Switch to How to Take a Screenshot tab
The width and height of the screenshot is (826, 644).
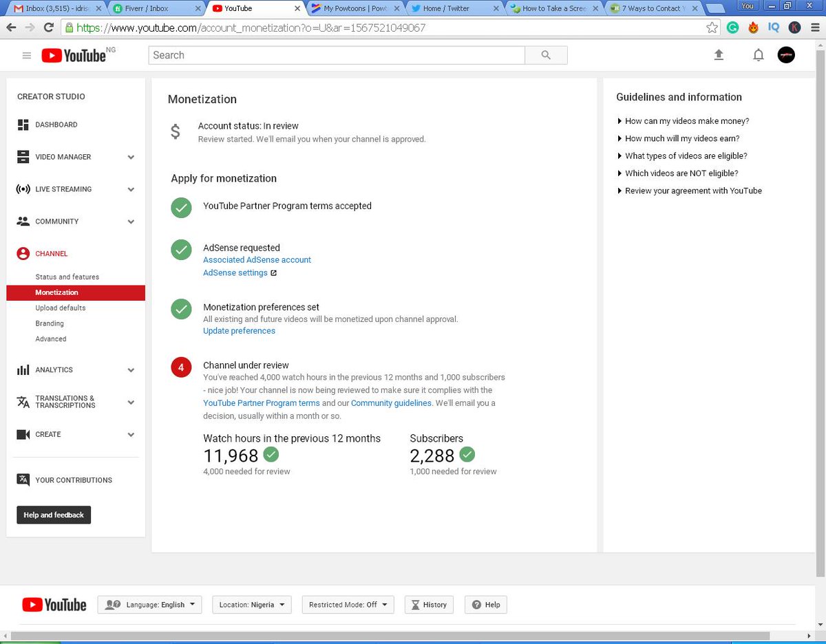coord(552,8)
